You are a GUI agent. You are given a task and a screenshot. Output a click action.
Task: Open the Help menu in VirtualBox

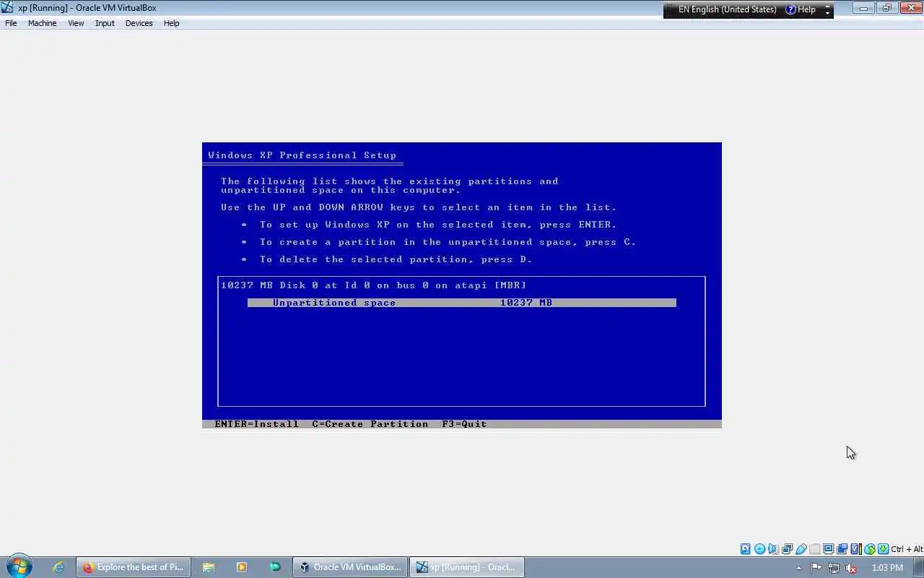[x=171, y=23]
